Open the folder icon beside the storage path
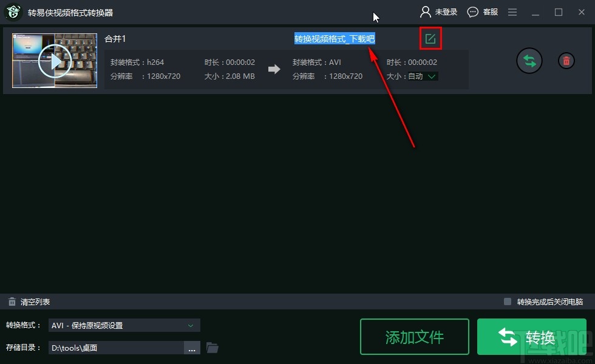The image size is (595, 364). tap(212, 347)
